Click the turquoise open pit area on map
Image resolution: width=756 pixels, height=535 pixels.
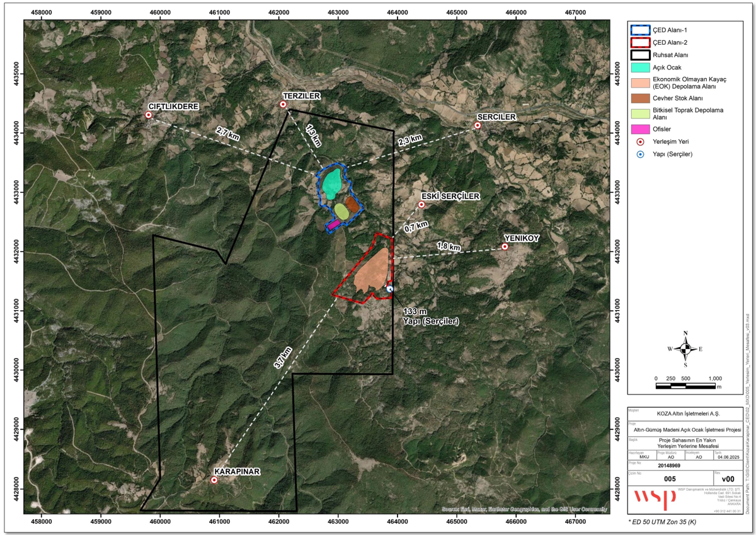(331, 184)
